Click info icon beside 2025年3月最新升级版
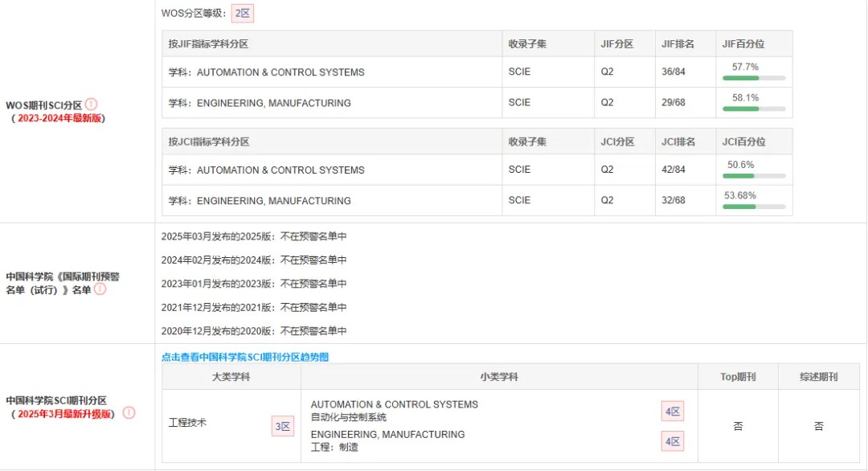 (129, 413)
